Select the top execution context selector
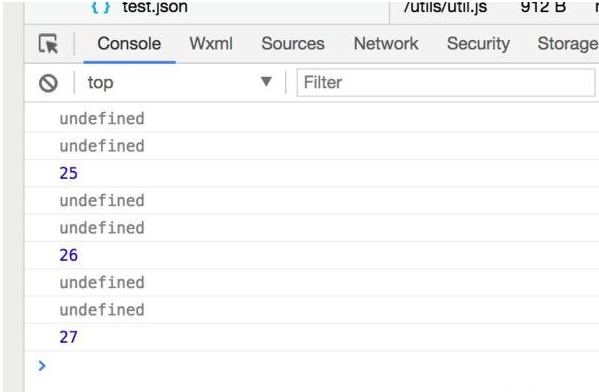 pyautogui.click(x=180, y=83)
